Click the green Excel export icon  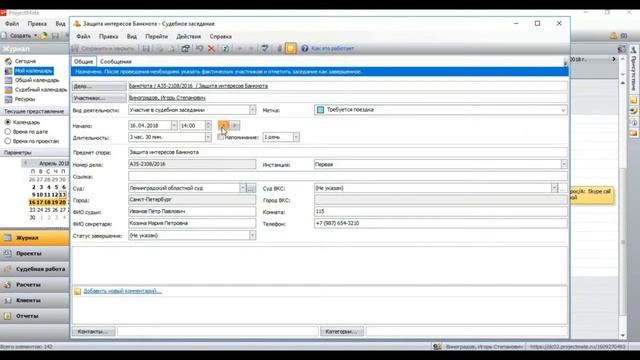[225, 49]
